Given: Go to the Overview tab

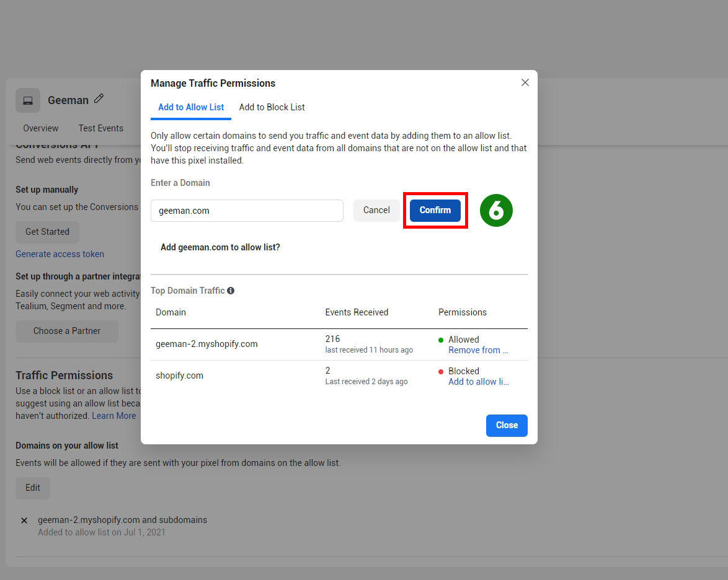Looking at the screenshot, I should (x=41, y=128).
